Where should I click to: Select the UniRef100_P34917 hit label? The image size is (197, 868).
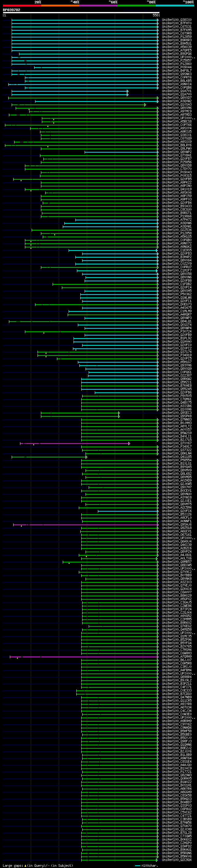pyautogui.click(x=177, y=447)
